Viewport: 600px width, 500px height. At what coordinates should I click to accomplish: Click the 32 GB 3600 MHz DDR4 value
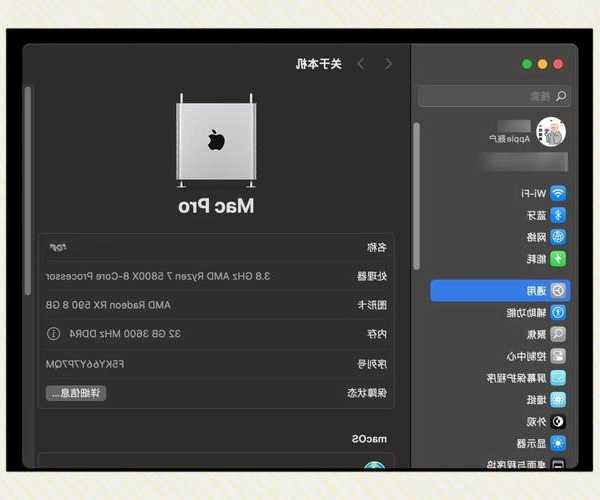pos(125,334)
